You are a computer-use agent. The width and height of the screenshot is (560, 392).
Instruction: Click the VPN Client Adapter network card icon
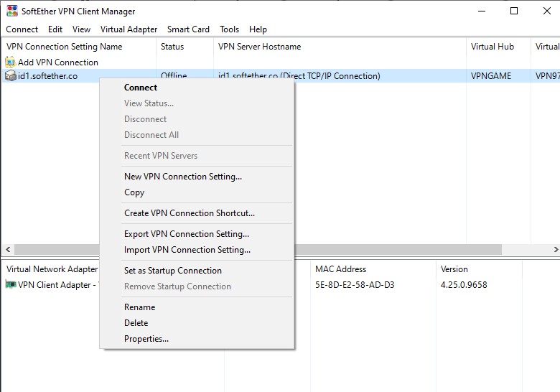(10, 284)
